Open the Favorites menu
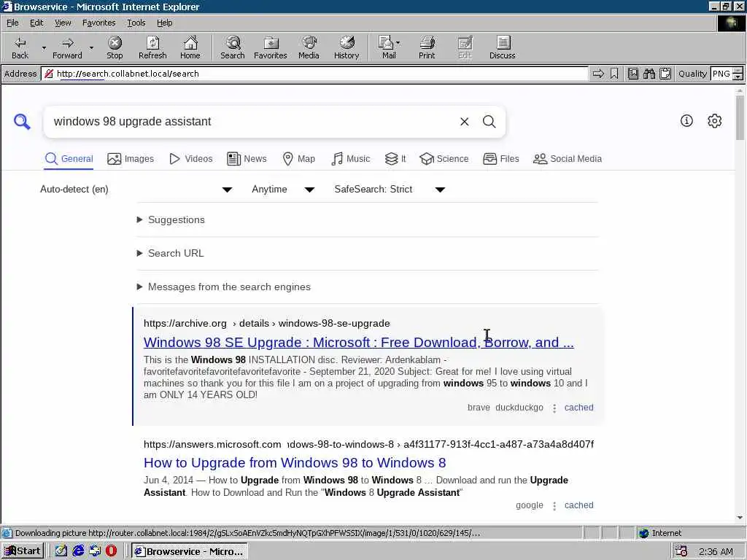This screenshot has height=560, width=747. tap(98, 23)
